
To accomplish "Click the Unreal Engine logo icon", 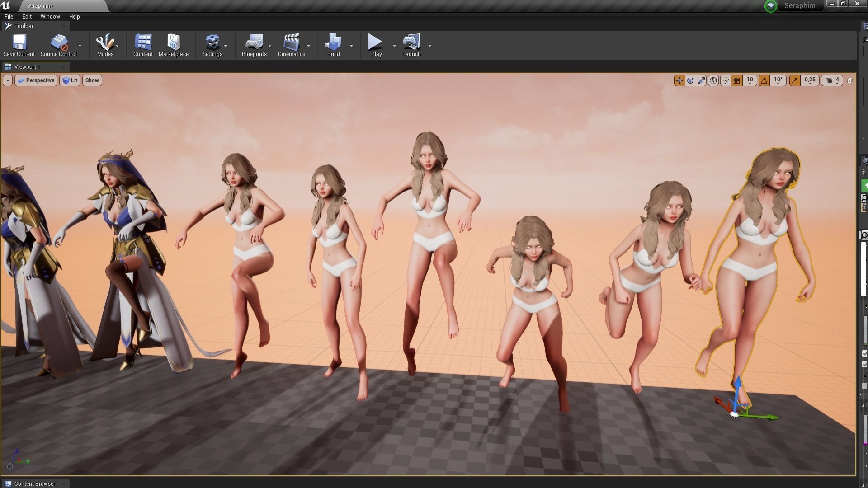I will coord(6,6).
